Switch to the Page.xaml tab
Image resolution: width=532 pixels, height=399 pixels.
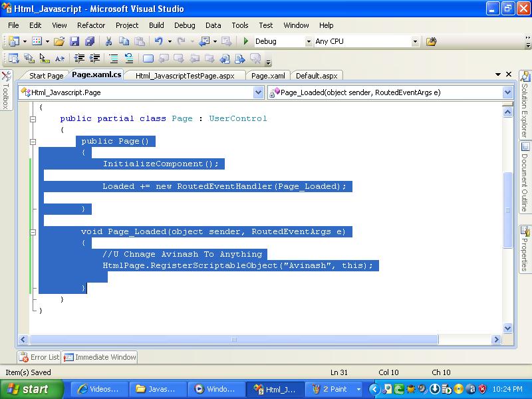click(268, 76)
